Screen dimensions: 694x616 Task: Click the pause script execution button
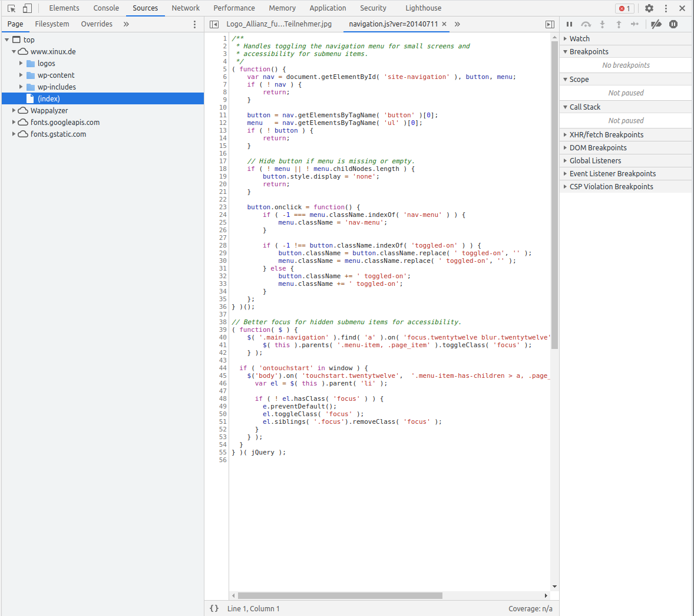click(x=569, y=24)
